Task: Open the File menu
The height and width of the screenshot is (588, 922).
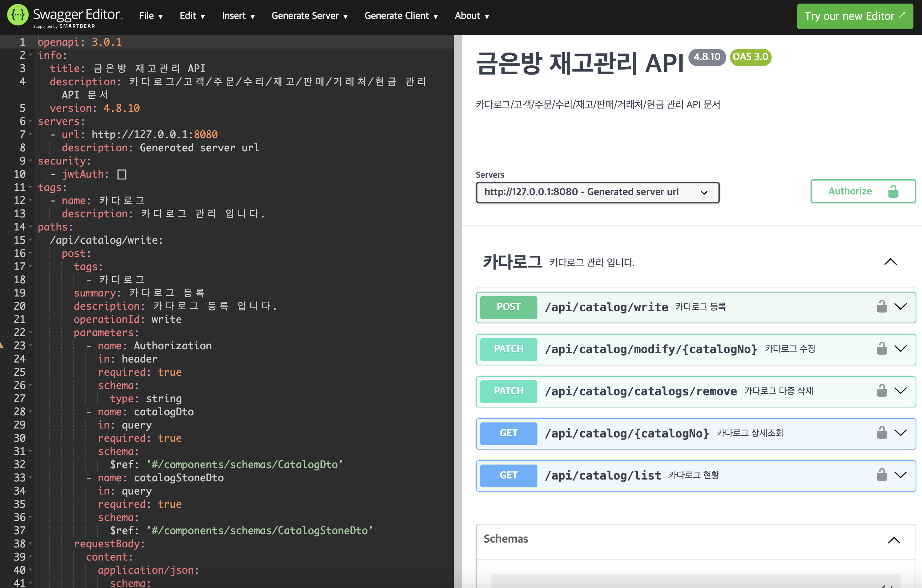Action: (151, 16)
